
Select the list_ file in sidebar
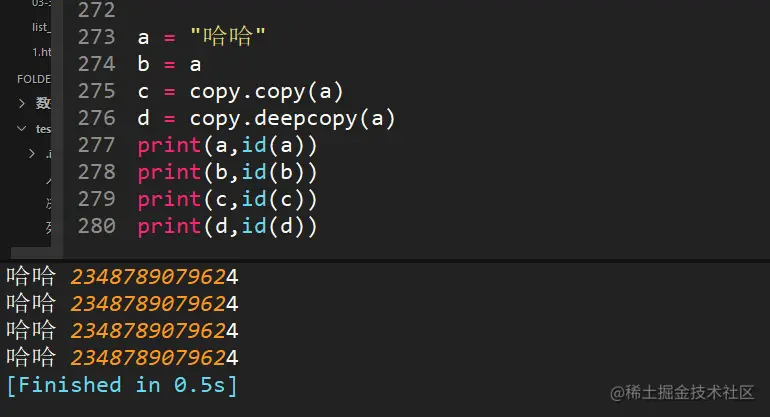click(41, 27)
